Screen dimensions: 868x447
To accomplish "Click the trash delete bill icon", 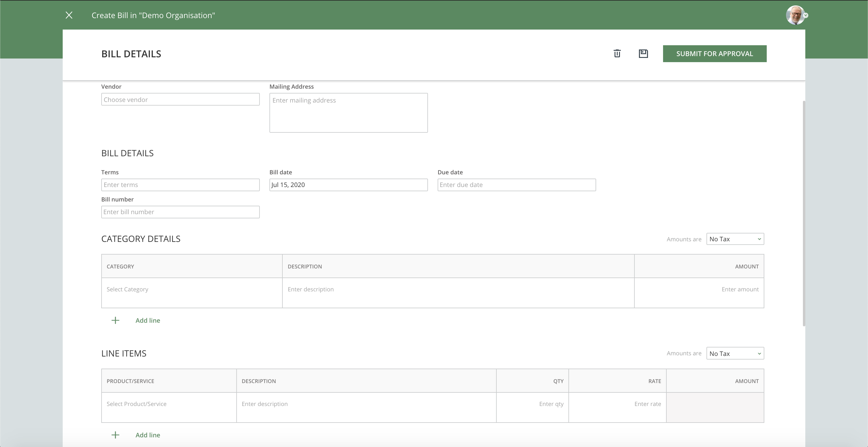I will 617,54.
